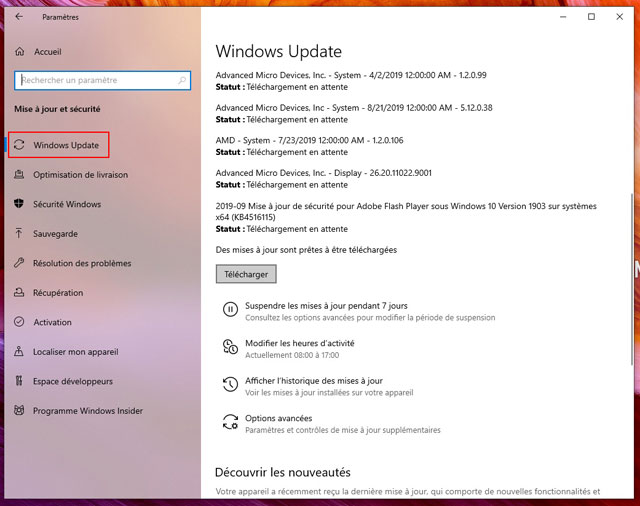Click the System 5.12.0.38 update entry

354,108
